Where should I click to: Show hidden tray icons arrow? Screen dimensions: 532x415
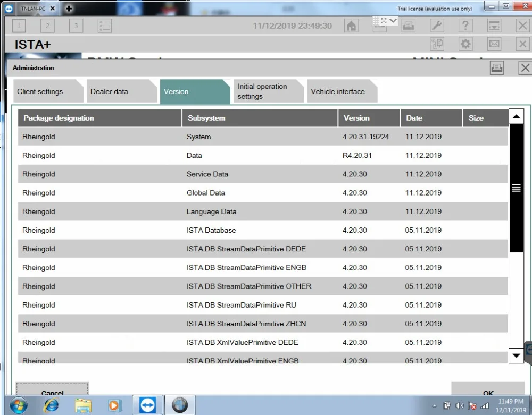[435, 405]
